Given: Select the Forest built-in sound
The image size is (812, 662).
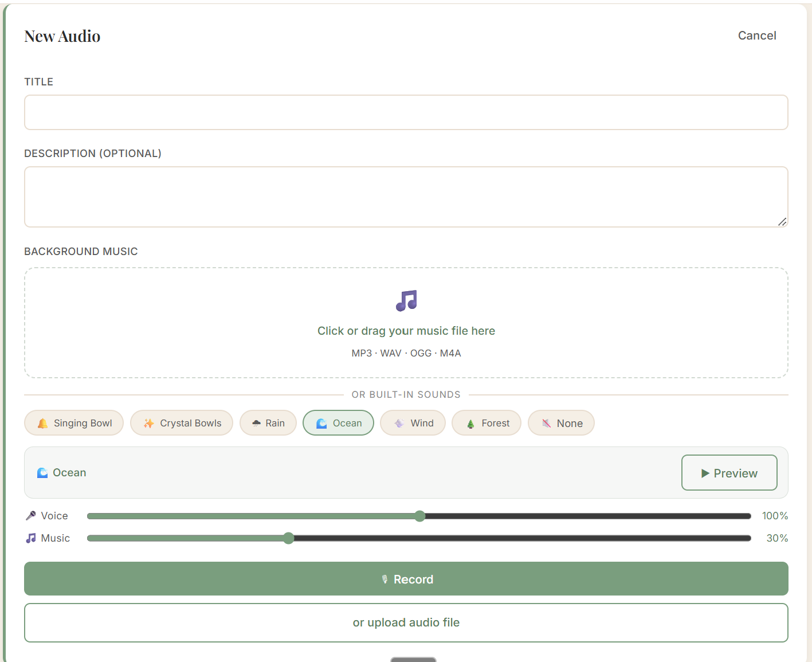Looking at the screenshot, I should [x=486, y=423].
